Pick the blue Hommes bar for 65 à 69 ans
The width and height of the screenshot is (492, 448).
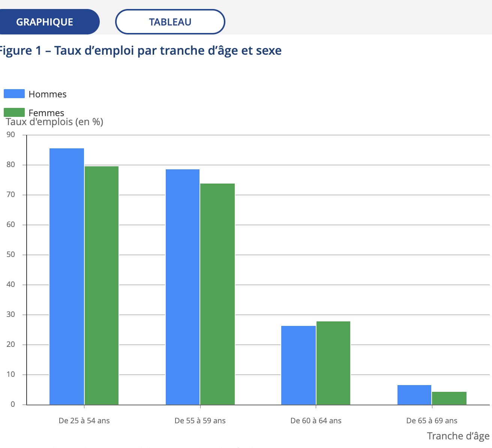414,395
